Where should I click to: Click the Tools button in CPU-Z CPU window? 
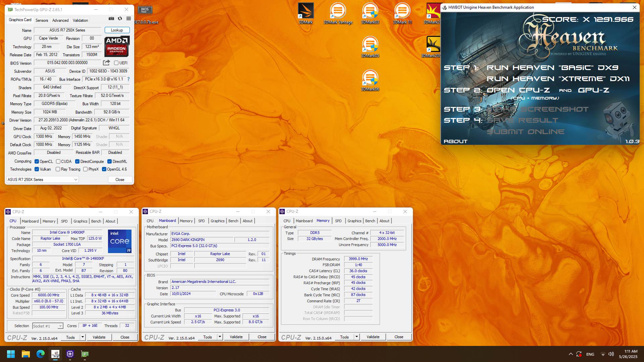(x=70, y=337)
